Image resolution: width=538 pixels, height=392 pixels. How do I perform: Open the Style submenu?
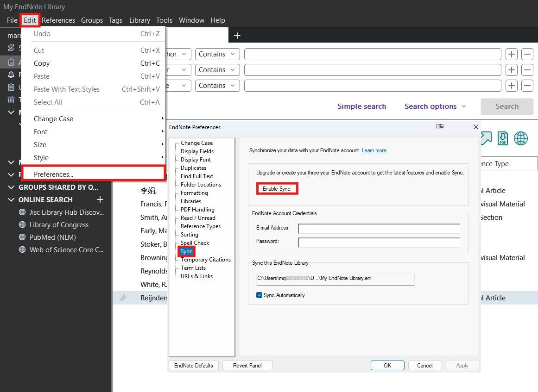(x=94, y=158)
